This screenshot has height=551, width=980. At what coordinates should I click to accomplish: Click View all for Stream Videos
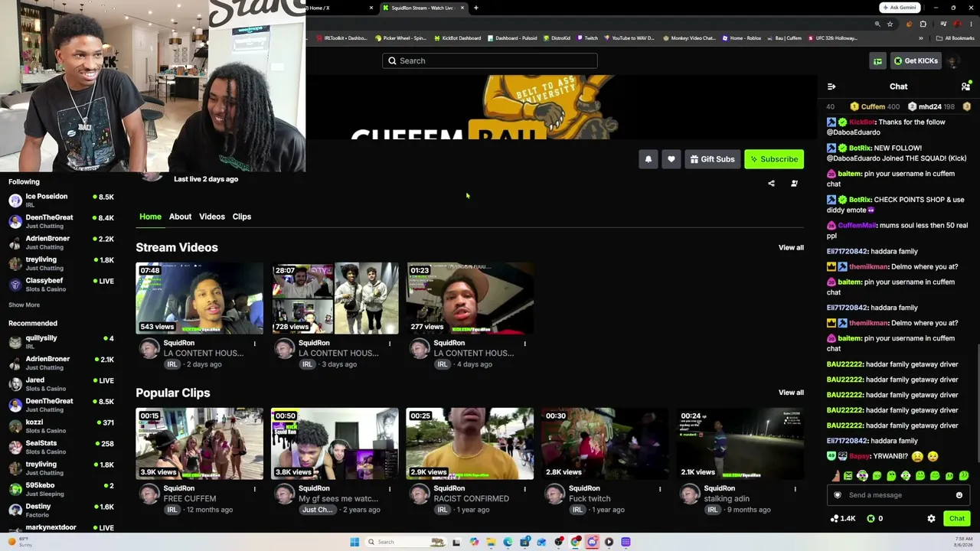point(791,248)
